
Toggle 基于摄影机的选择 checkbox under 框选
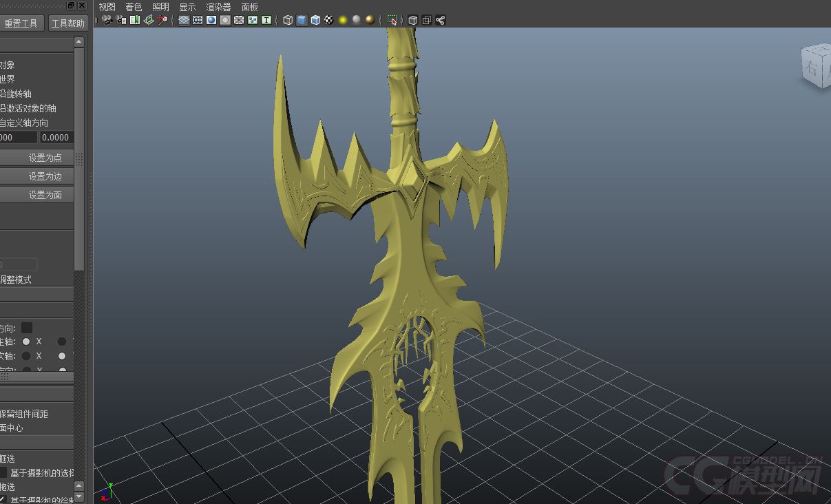tap(3, 472)
